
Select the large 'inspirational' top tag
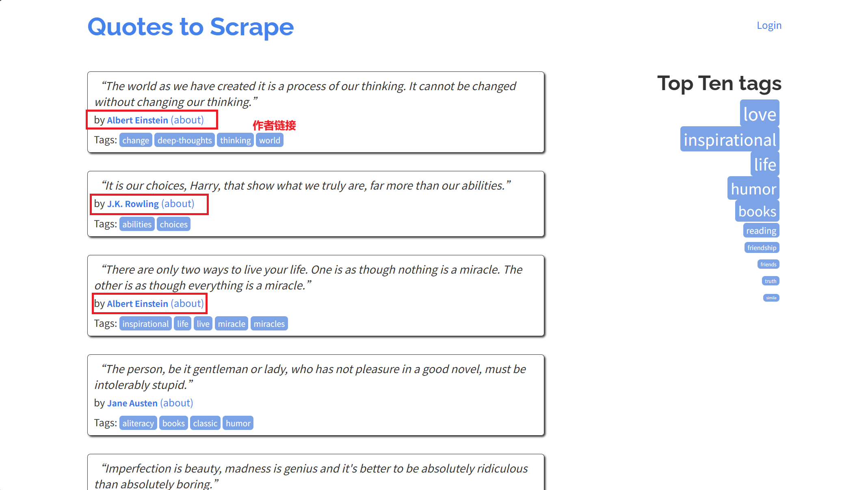click(729, 140)
